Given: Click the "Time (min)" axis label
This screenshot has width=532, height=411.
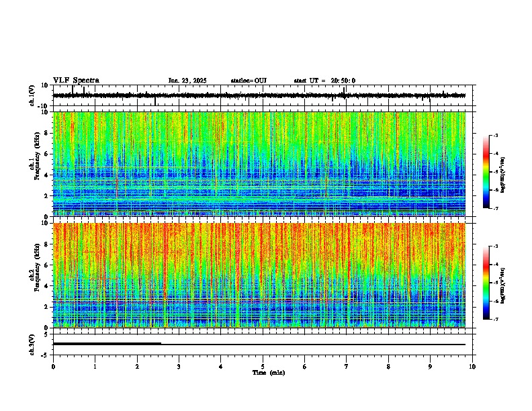Looking at the screenshot, I should (269, 373).
